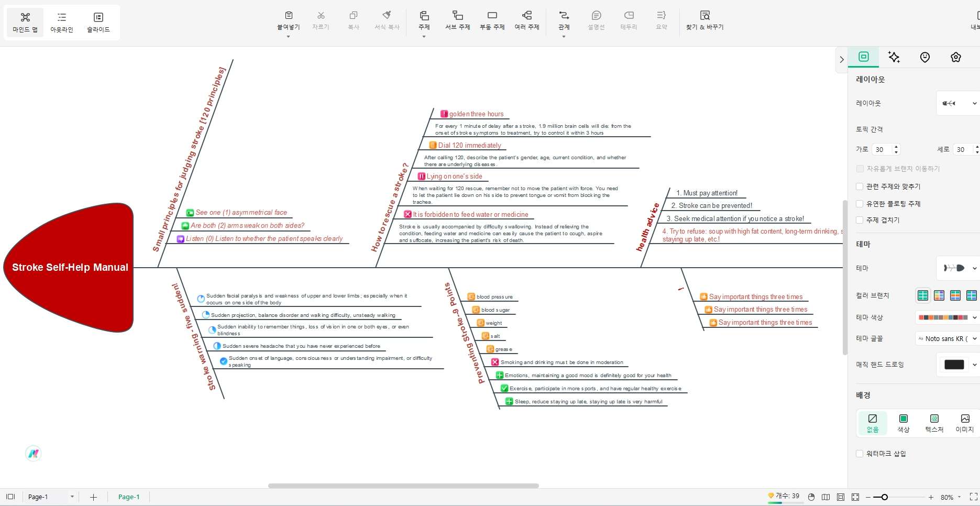Select the second 컬러 브랜치 option
The image size is (980, 506).
[939, 295]
